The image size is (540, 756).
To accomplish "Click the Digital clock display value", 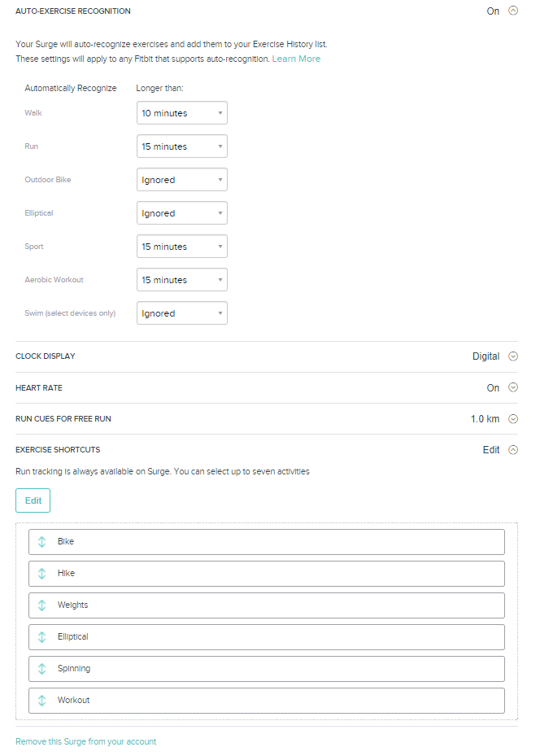I will click(486, 356).
